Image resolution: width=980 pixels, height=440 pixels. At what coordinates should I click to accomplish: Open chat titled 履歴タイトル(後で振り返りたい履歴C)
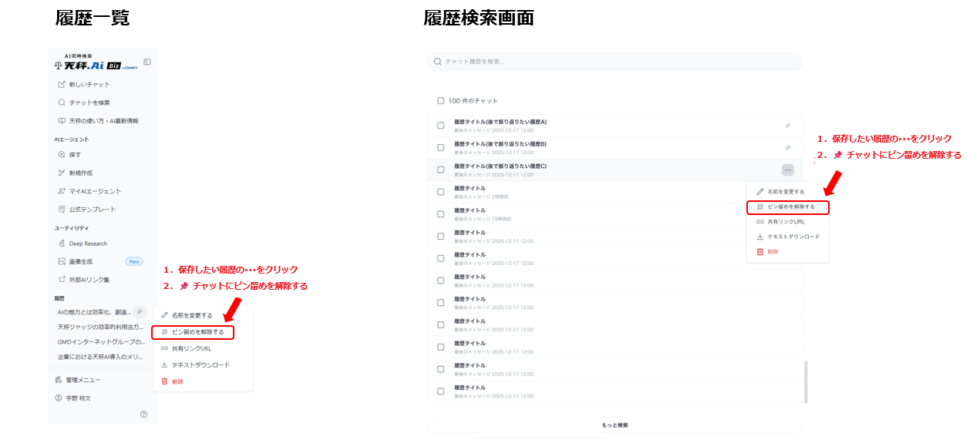(500, 166)
